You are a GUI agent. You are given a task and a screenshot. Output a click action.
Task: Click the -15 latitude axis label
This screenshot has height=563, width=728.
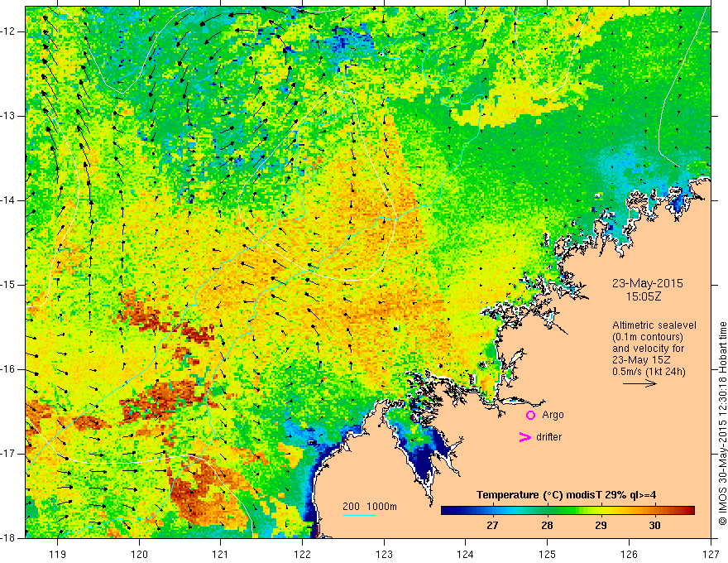coord(8,285)
